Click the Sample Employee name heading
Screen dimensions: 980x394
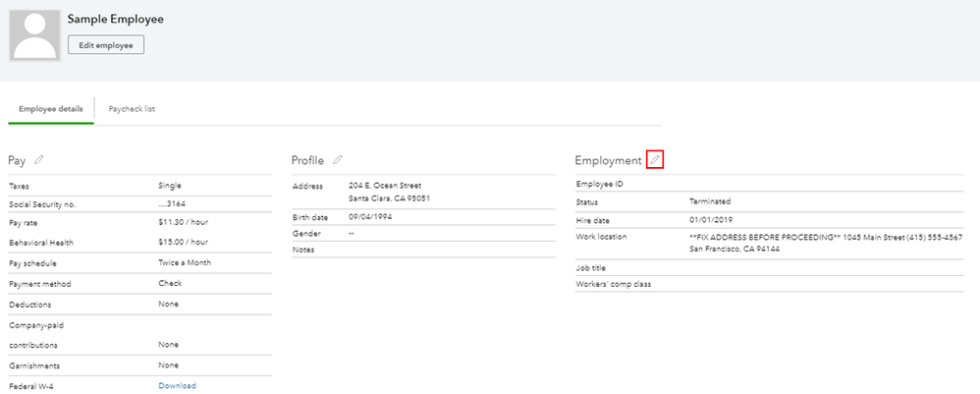[x=115, y=19]
